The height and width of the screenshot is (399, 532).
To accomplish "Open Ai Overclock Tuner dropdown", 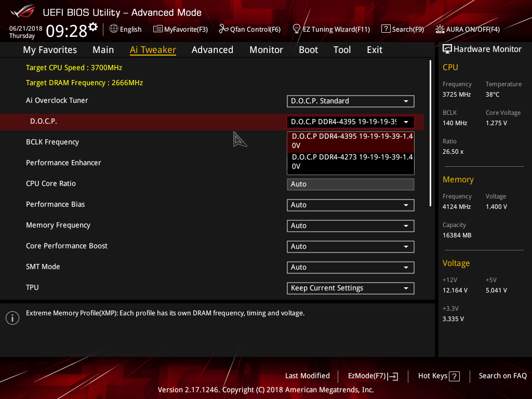I will pos(351,101).
